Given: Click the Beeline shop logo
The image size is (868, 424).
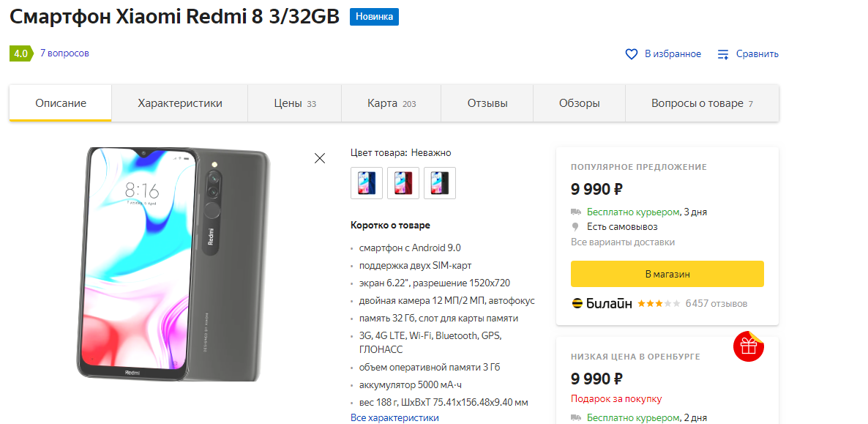Looking at the screenshot, I should 602,304.
